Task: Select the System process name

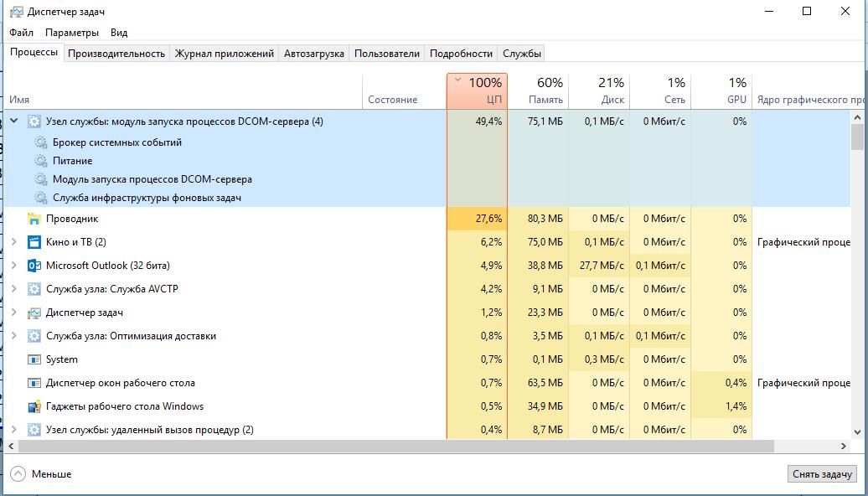Action: pos(61,359)
